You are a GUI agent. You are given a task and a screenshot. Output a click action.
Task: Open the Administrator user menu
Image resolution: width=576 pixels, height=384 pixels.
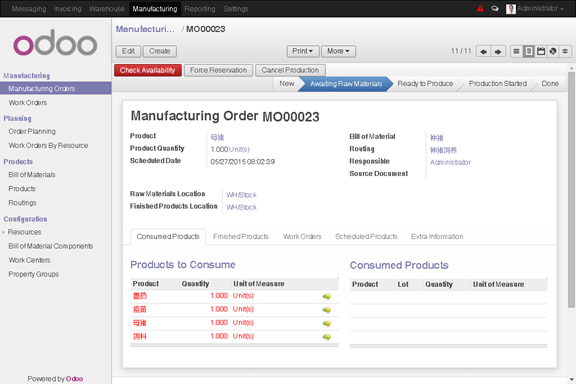[534, 8]
